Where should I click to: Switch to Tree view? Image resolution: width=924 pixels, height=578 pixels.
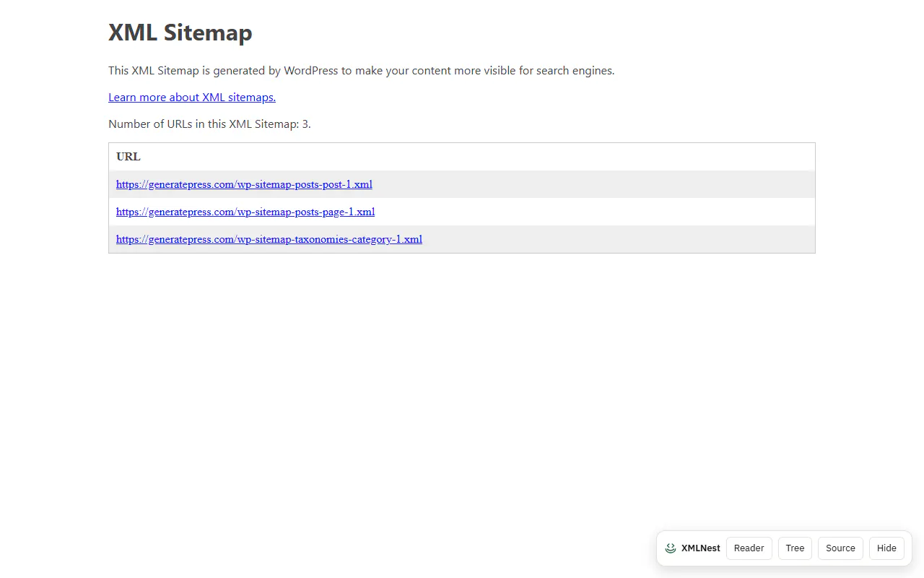[795, 548]
